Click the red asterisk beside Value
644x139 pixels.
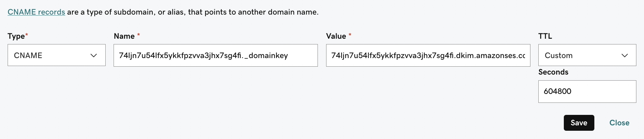pos(350,35)
